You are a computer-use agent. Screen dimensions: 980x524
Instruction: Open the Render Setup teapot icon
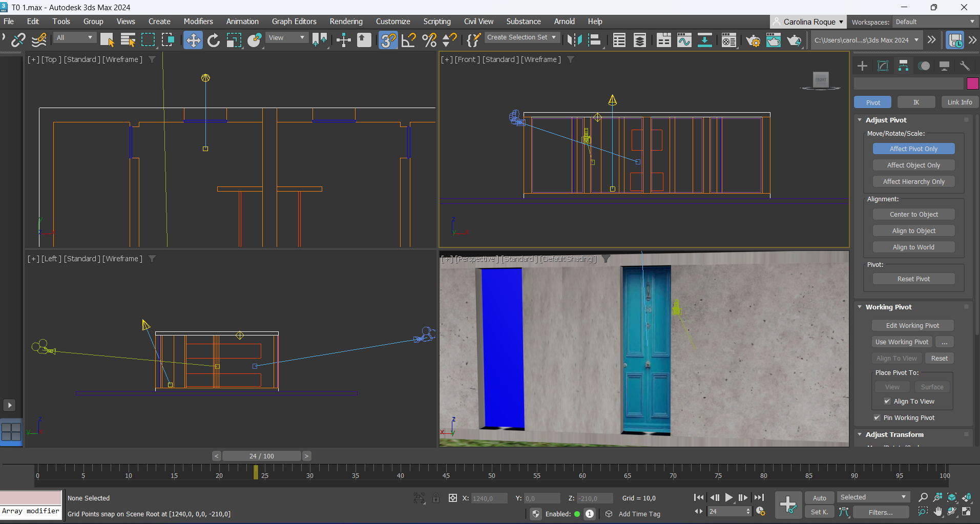point(753,40)
